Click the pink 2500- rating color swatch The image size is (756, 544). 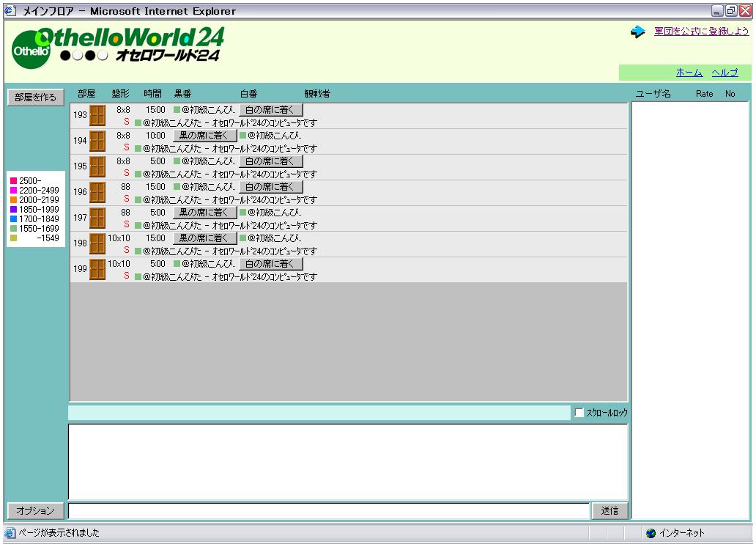coord(13,180)
